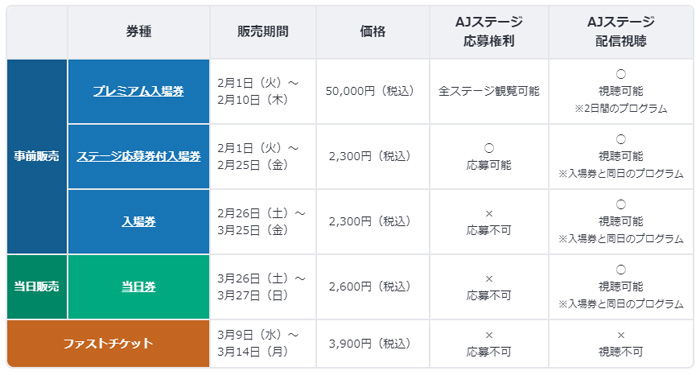This screenshot has width=700, height=375.
Task: Click the 販売期間 column header
Action: pos(263,32)
